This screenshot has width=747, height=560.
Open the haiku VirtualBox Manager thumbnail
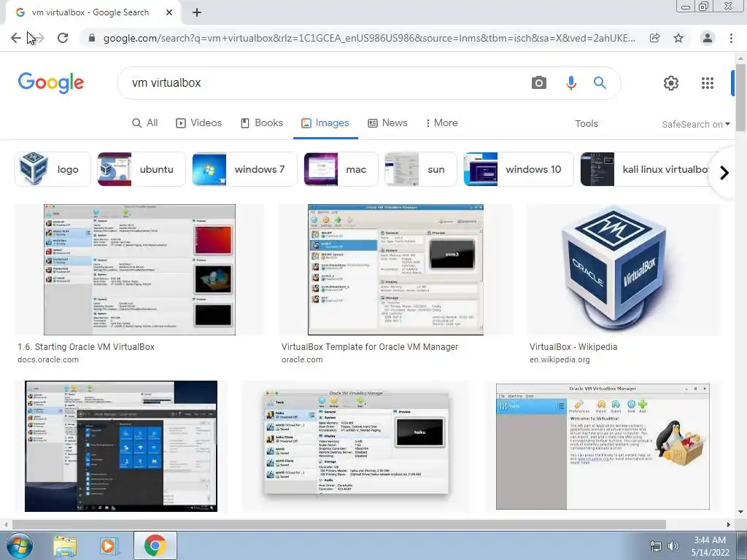[x=356, y=446]
